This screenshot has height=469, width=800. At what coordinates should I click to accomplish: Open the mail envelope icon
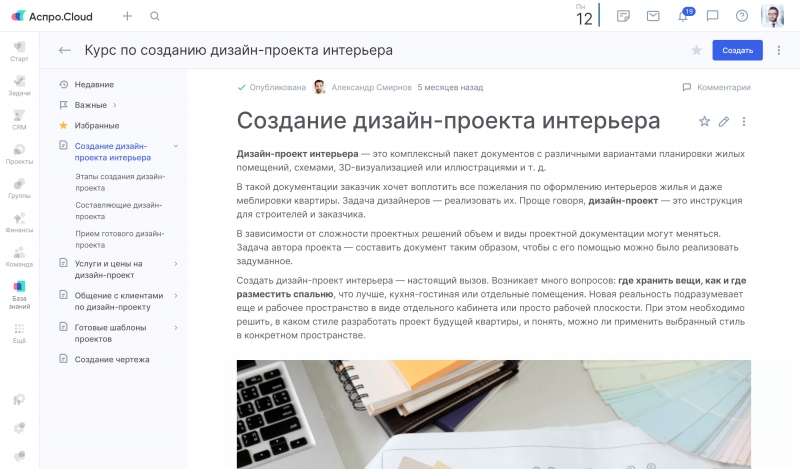[x=653, y=16]
